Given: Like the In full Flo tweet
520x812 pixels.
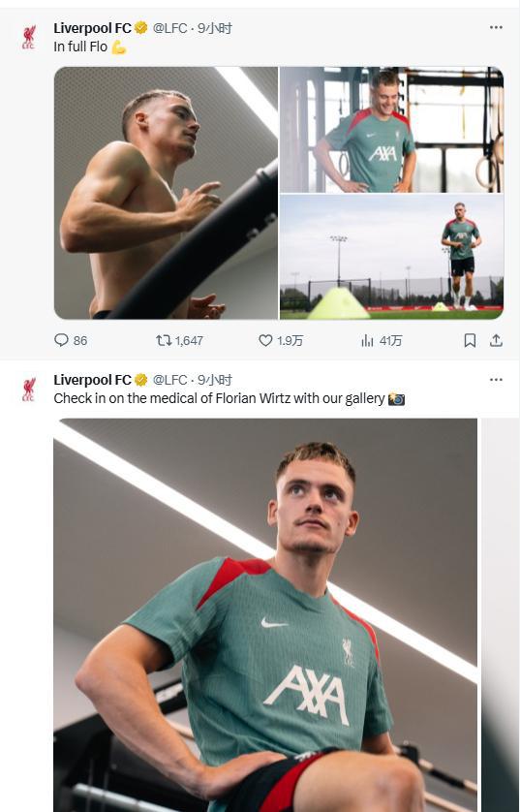Looking at the screenshot, I should click(281, 340).
